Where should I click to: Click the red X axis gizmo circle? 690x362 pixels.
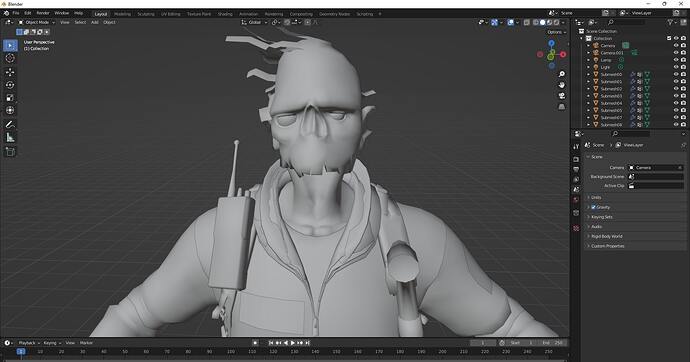[x=563, y=54]
